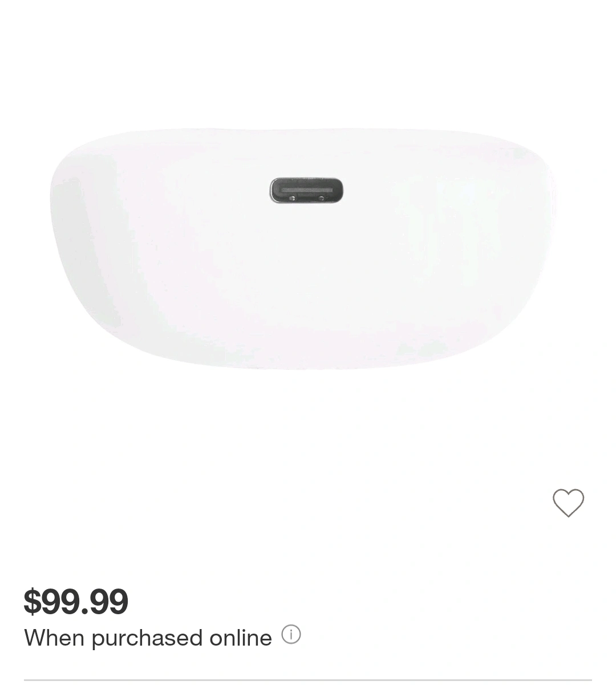Reveal details about 'When purchased online' pricing
Screen dimensions: 616x685
pyautogui.click(x=291, y=634)
